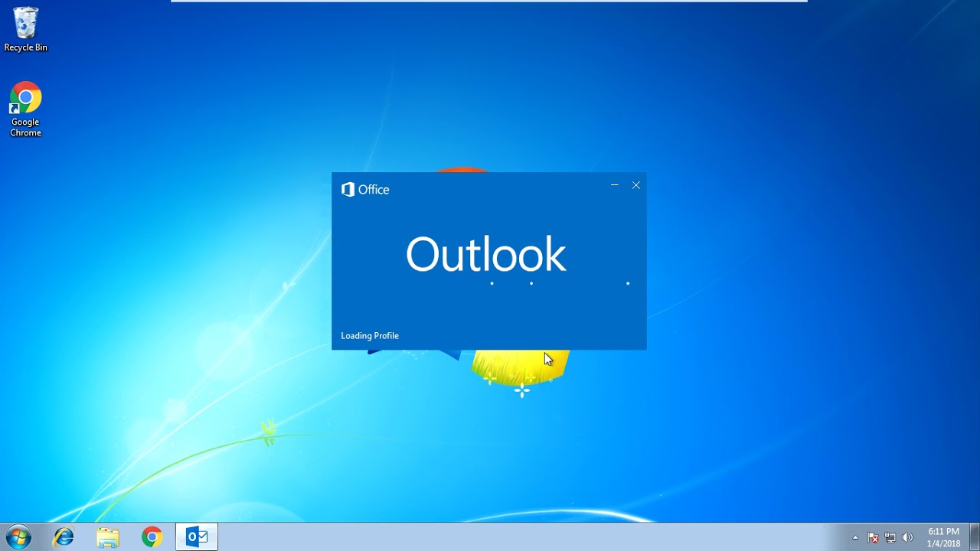This screenshot has height=551, width=980.
Task: Open Internet Explorer from the taskbar
Action: (x=64, y=537)
